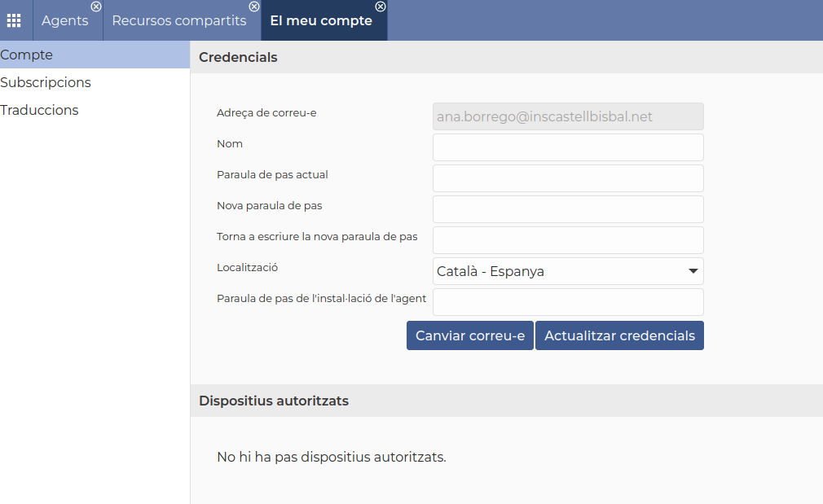The width and height of the screenshot is (823, 504).
Task: Focus the Nom input field
Action: pyautogui.click(x=568, y=147)
